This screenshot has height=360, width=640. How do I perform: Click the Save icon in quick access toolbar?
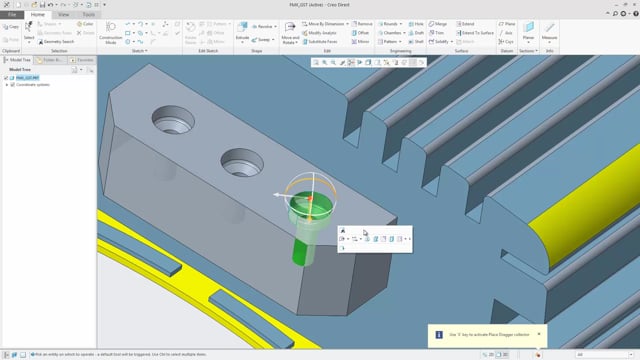point(42,5)
